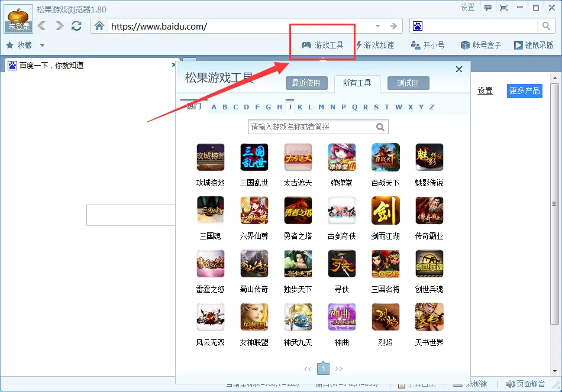Click the search magnifier in tool search box
562x392 pixels.
pyautogui.click(x=380, y=127)
